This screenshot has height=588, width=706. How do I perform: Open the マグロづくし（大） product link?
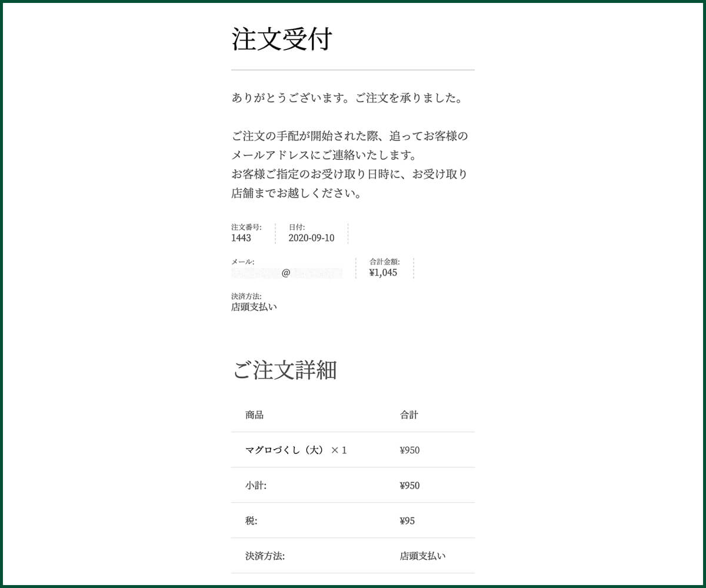coord(285,450)
